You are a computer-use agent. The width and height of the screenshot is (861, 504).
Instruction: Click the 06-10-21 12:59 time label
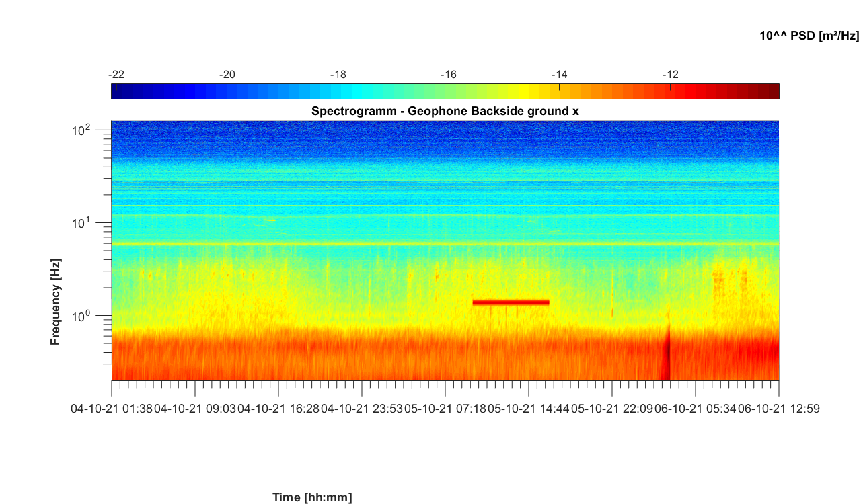pos(779,408)
